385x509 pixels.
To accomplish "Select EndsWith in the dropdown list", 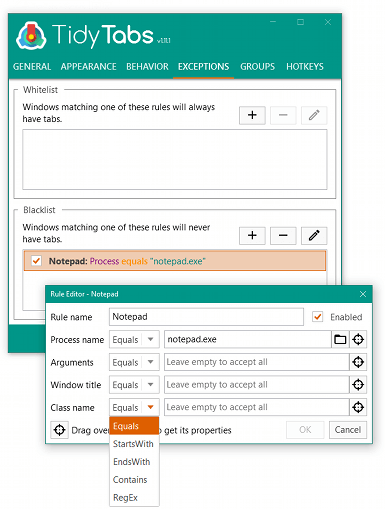I will (134, 462).
